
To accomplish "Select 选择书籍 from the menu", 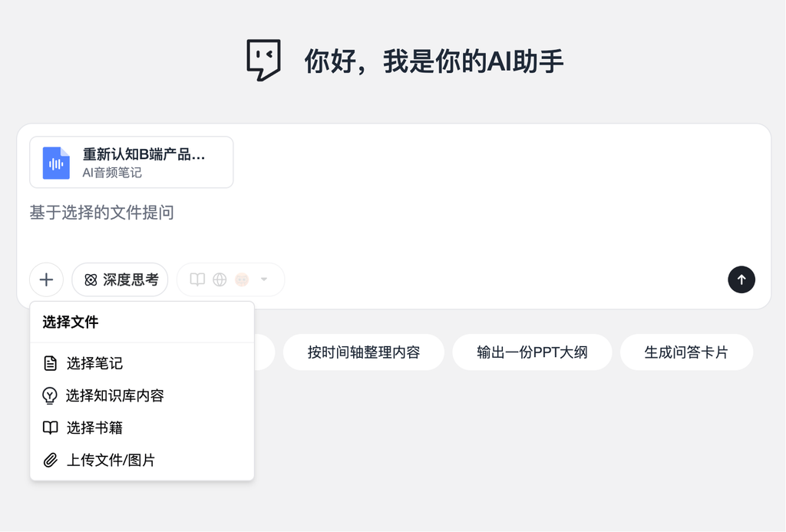I will (x=94, y=428).
